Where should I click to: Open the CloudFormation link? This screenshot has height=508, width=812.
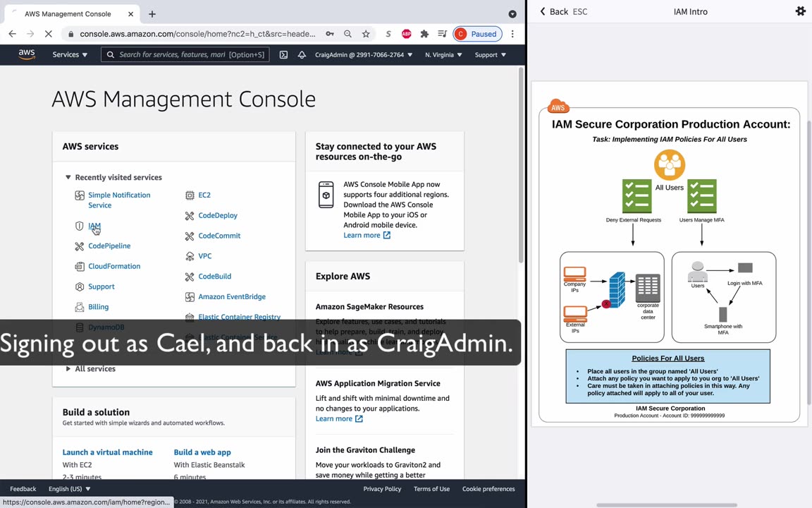[x=114, y=266]
